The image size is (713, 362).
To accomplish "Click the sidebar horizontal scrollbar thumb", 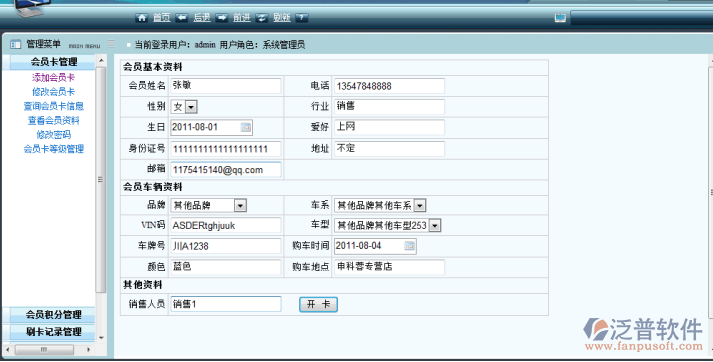I will (44, 350).
